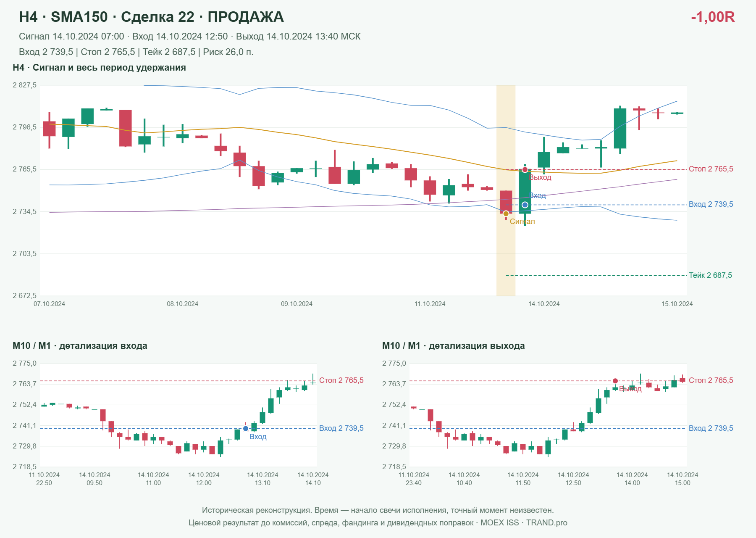Click heading 'M10 / M1 · детализация выхода'

pyautogui.click(x=454, y=346)
